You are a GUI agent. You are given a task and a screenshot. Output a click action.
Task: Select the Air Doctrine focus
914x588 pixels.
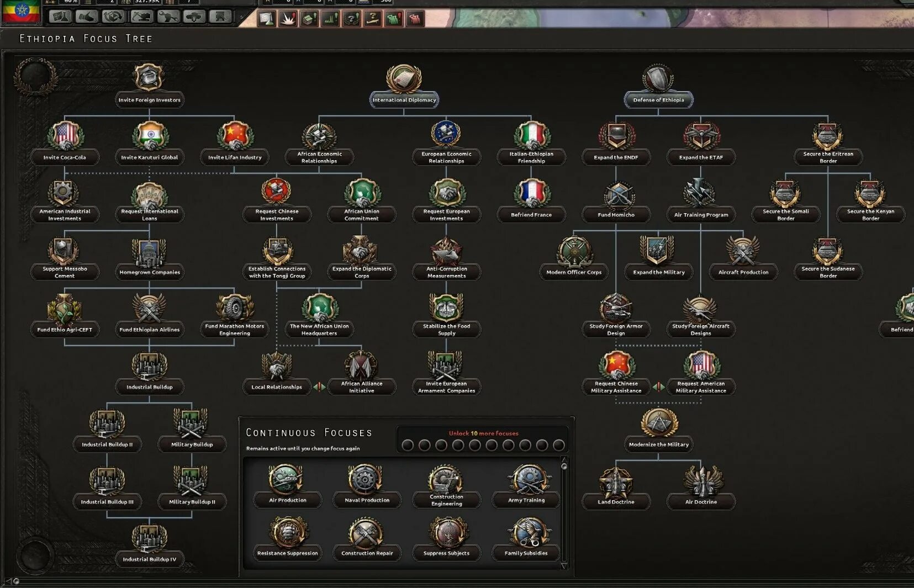coord(701,487)
